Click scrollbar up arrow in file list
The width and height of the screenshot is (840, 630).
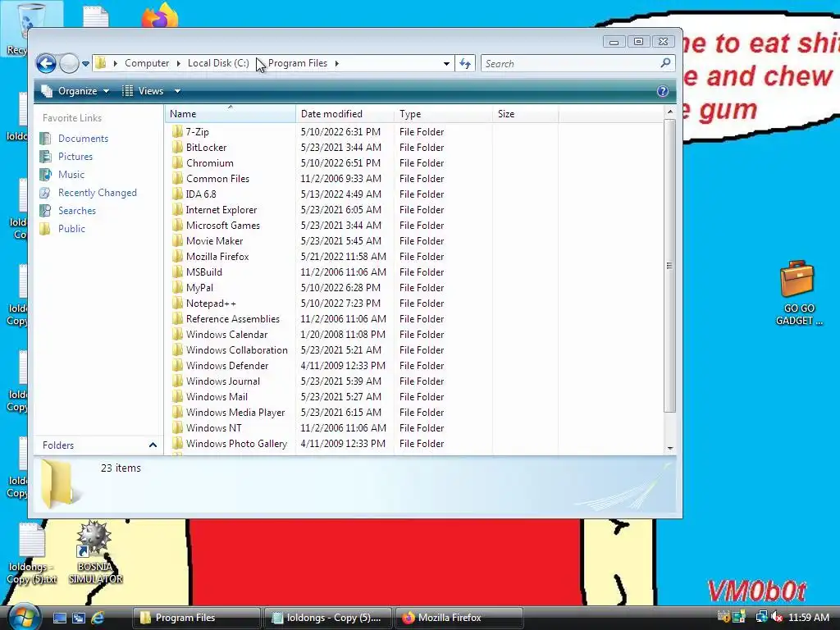point(669,112)
